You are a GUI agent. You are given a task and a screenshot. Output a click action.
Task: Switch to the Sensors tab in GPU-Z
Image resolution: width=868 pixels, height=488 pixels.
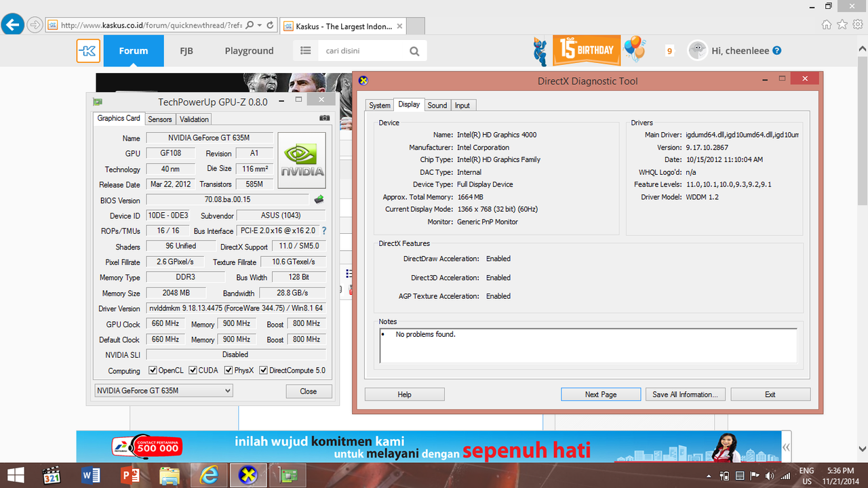pos(160,119)
